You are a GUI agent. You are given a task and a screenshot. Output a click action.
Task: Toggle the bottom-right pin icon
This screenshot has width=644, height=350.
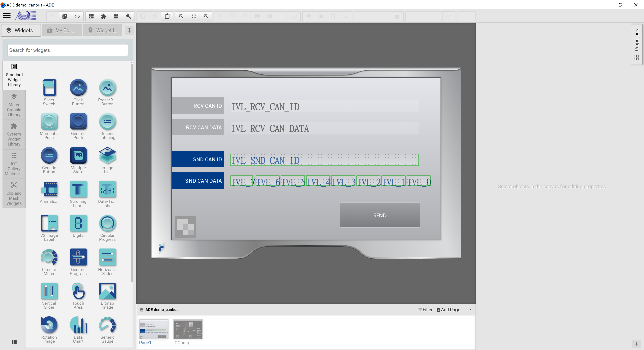coord(636,343)
